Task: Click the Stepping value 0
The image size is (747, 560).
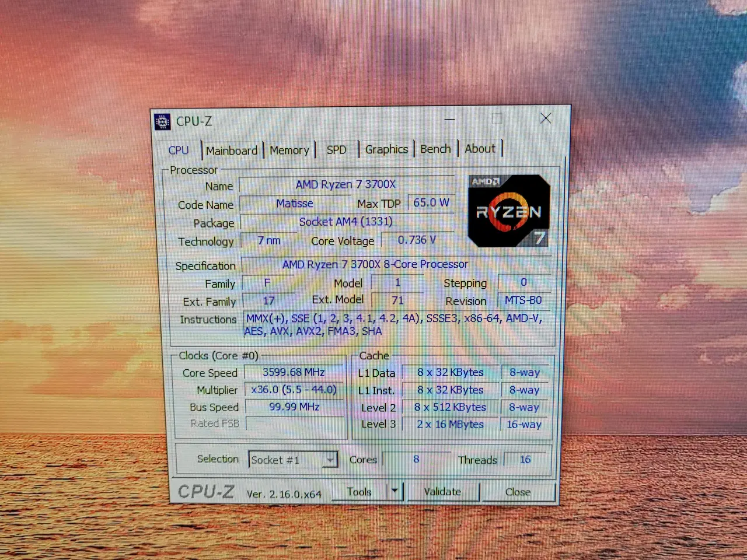Action: coord(523,282)
